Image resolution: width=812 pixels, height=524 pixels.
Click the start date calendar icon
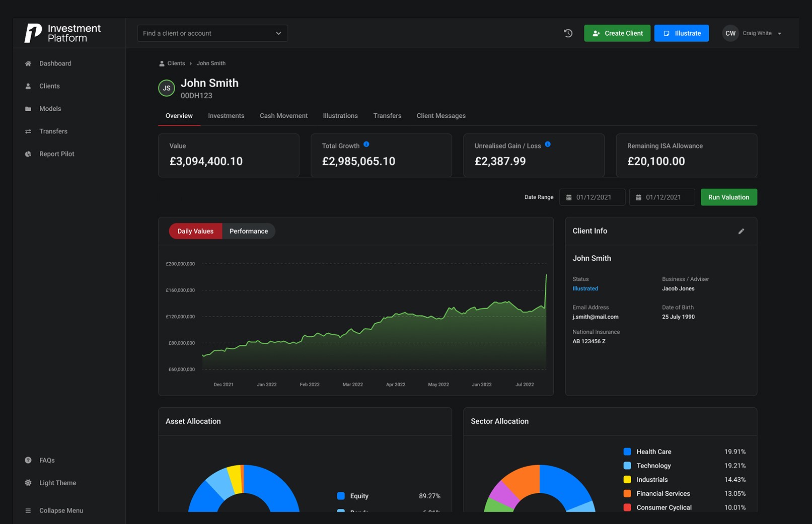click(569, 197)
